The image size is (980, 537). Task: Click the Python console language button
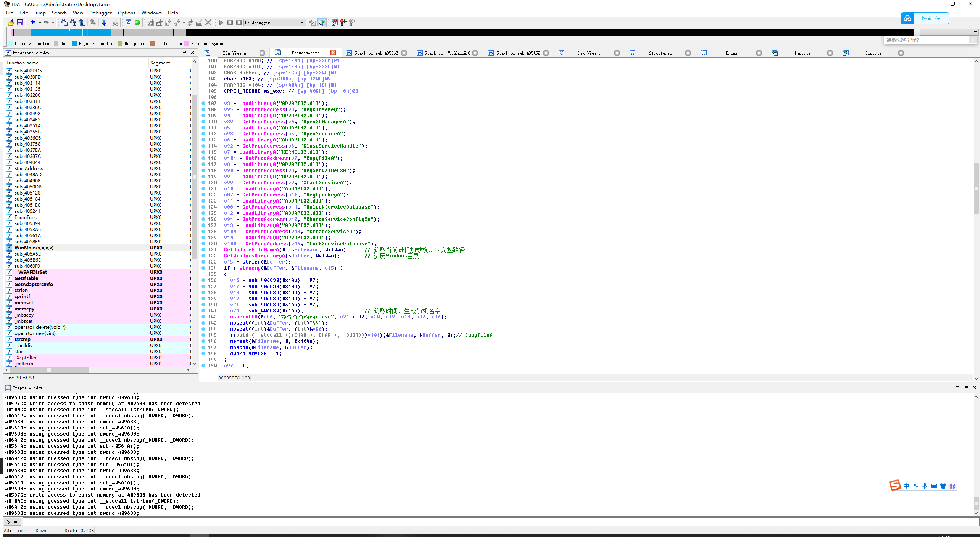coord(13,521)
